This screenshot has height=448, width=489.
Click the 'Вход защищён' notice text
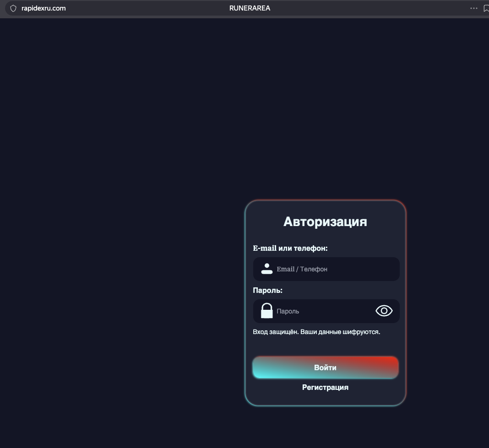tap(316, 332)
